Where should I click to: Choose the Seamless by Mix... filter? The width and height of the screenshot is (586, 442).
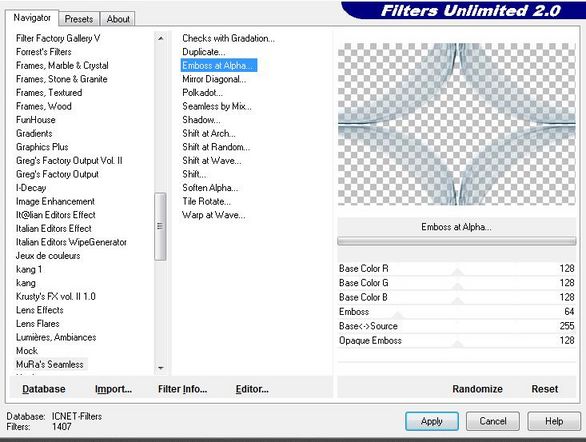coord(217,106)
